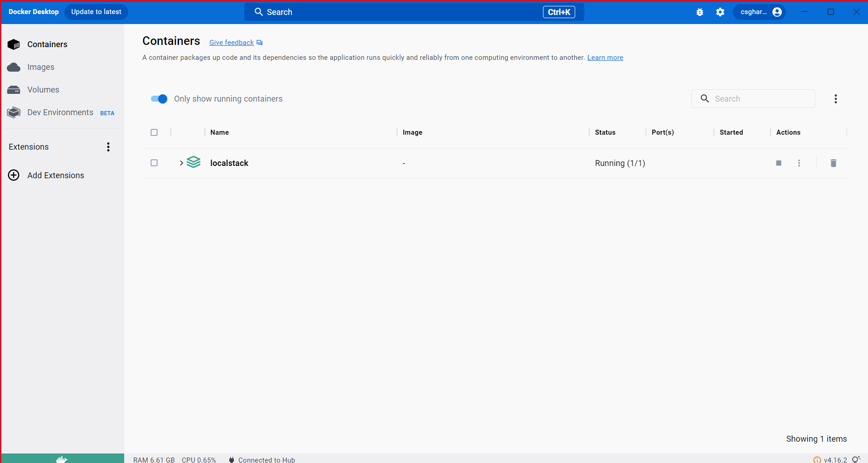Toggle Only show running containers switch

click(x=159, y=99)
